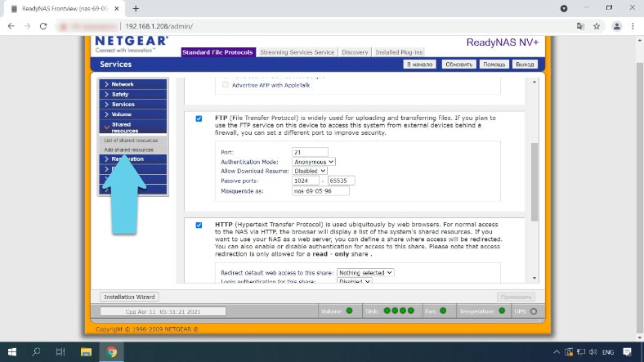Viewport: 644px width, 362px height.
Task: Click the services panel vertical scrollbar thumb
Action: point(534,182)
